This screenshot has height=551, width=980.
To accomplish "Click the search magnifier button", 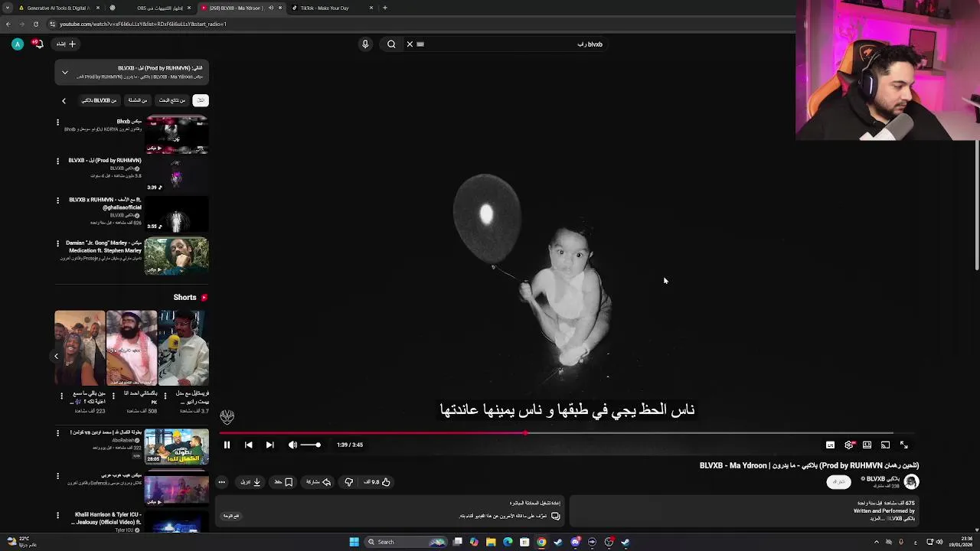I will tap(391, 44).
